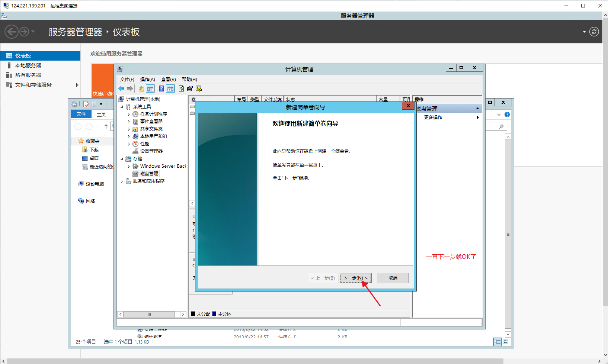The height and width of the screenshot is (364, 608).
Task: Collapse the 系统工具 tree node
Action: coord(122,107)
